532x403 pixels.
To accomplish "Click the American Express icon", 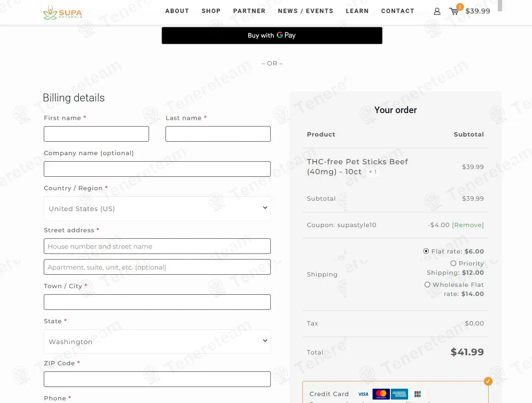I will point(399,394).
